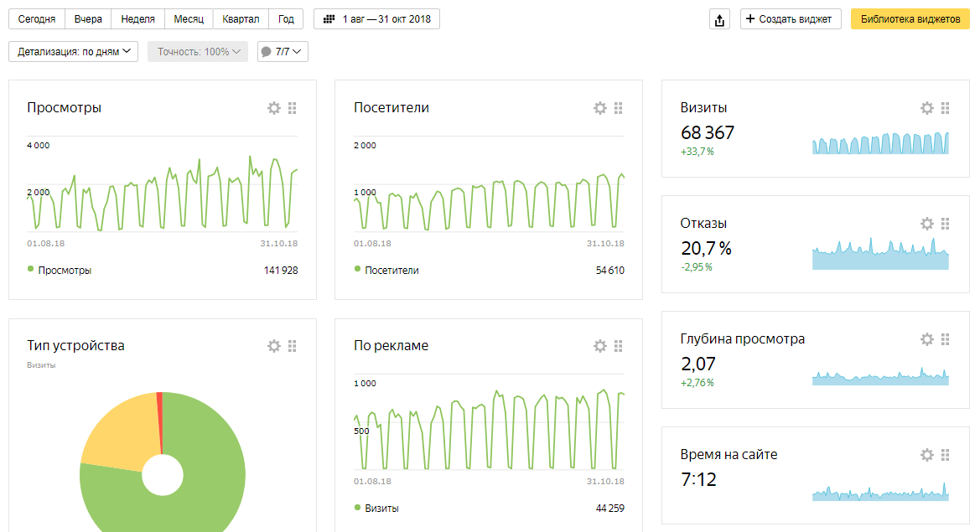980x532 pixels.
Task: Expand the Детализация: по дням dropdown
Action: click(73, 52)
